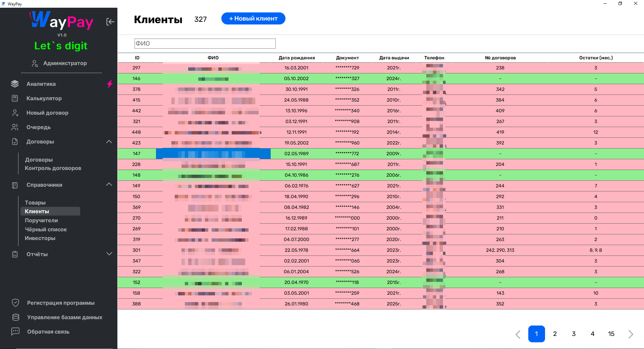Collapse the Договоры section chevron
Image resolution: width=644 pixels, height=349 pixels.
(109, 141)
